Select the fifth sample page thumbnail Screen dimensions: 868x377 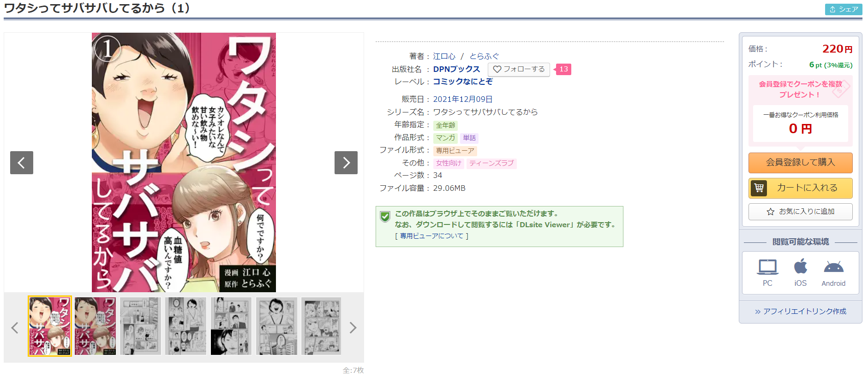[x=231, y=326]
